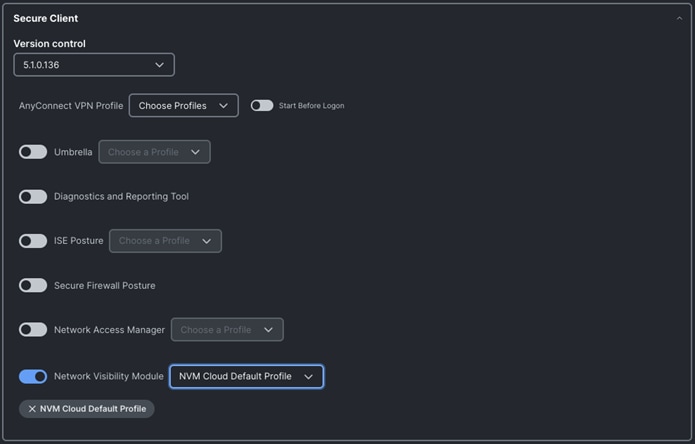Click the Umbrella label text
Image resolution: width=695 pixels, height=444 pixels.
pos(73,152)
